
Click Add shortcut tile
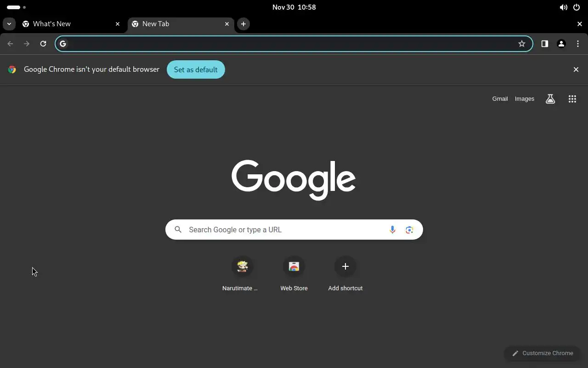coord(345,274)
